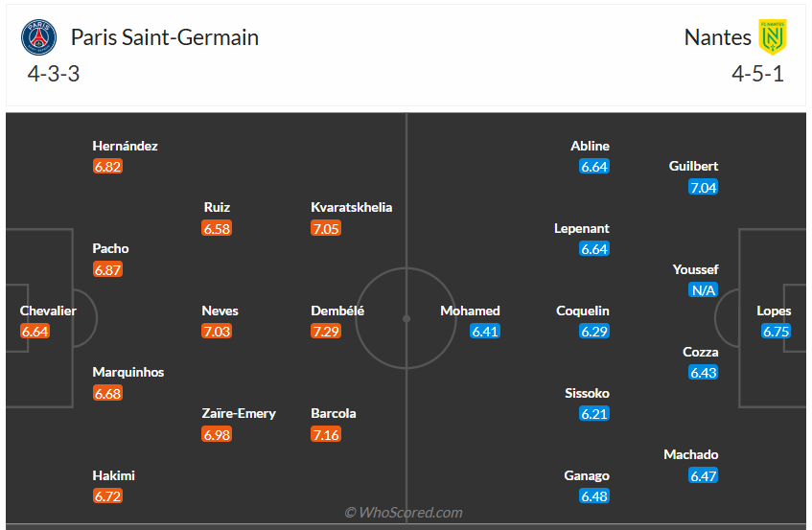
Task: Click Kvaratskhelia's 7.05 rating badge
Action: [x=326, y=228]
